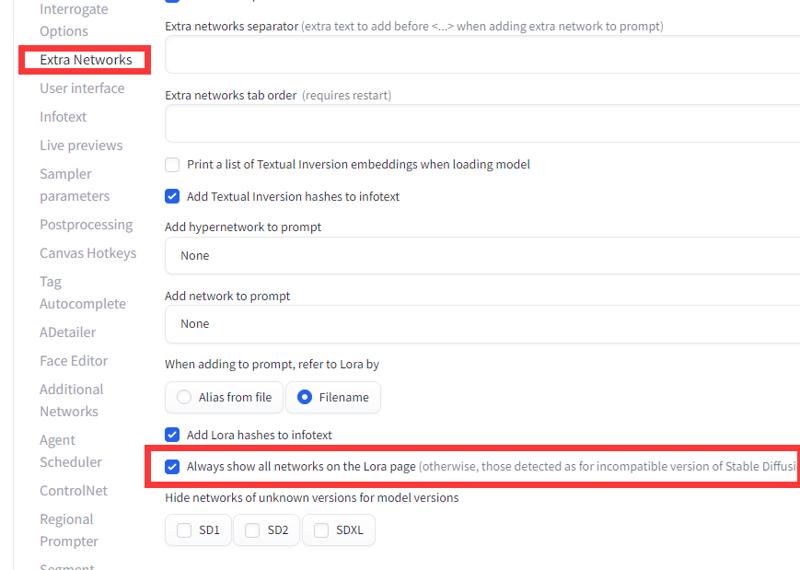Image resolution: width=800 pixels, height=570 pixels.
Task: Uncheck Add Lora hashes to infotext
Action: click(x=172, y=435)
